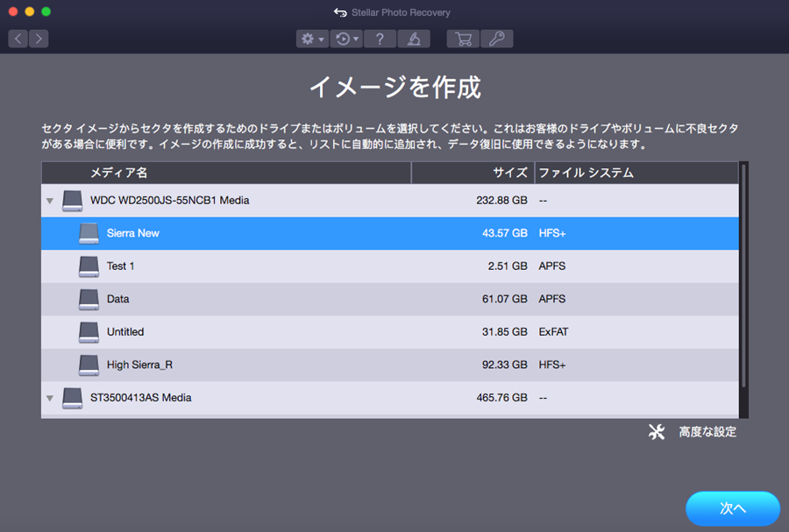Select the Data volume

coord(390,299)
